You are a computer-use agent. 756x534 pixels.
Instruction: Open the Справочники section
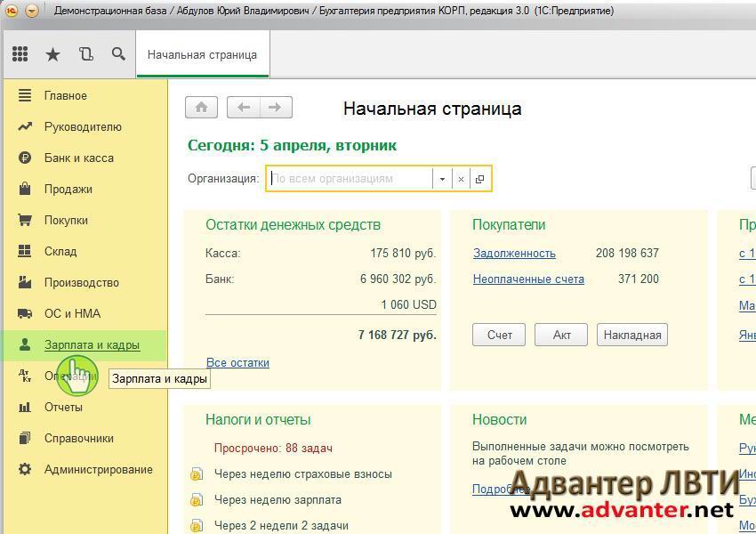point(79,438)
